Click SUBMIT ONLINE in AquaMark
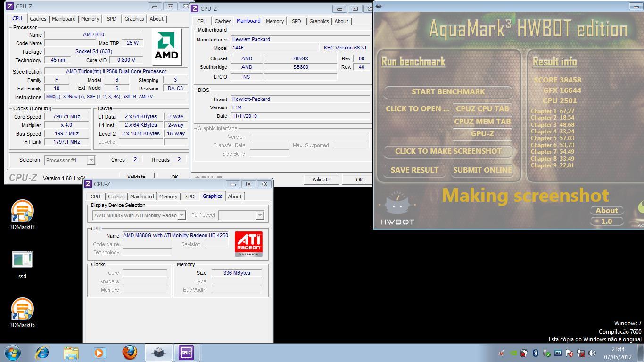Viewport: 644px width, 362px height. (482, 170)
